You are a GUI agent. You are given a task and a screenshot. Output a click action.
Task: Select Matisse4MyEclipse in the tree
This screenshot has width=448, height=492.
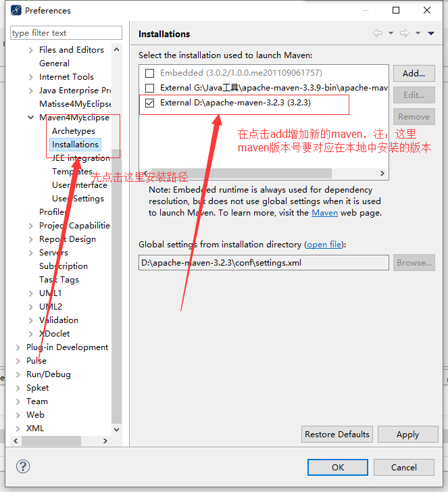click(75, 104)
